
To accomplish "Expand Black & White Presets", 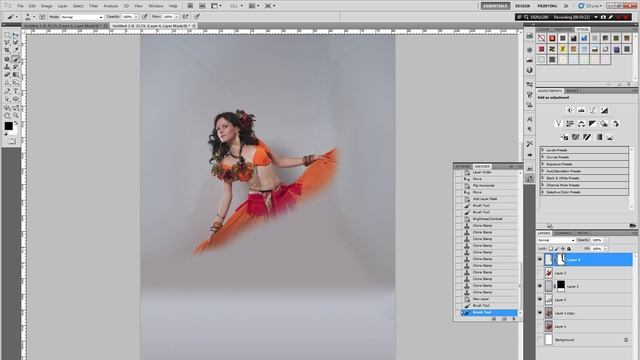I will (542, 178).
